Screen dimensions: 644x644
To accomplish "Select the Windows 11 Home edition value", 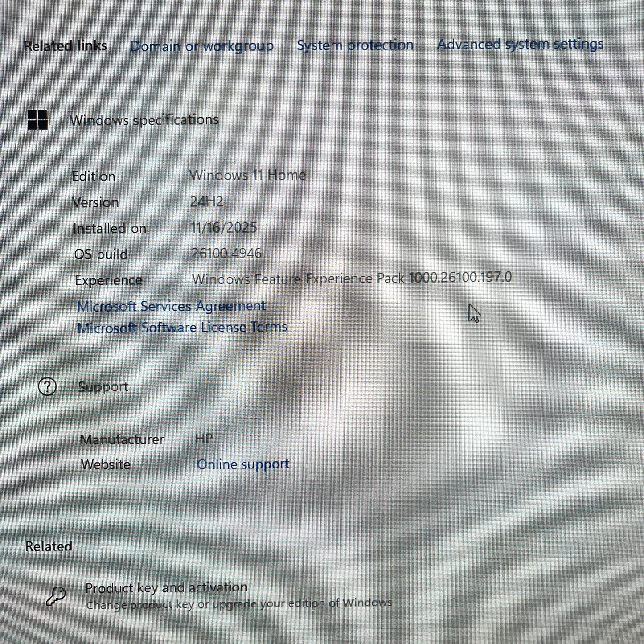I will (247, 175).
